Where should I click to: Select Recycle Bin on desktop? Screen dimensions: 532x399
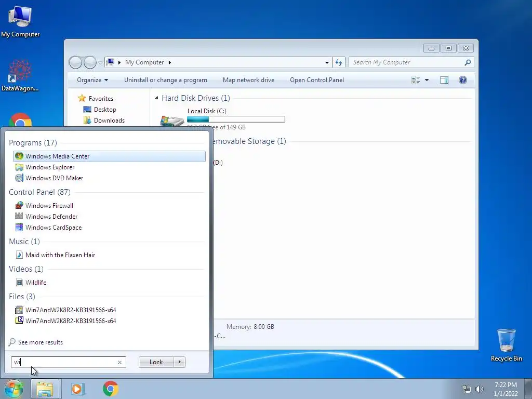coord(506,345)
